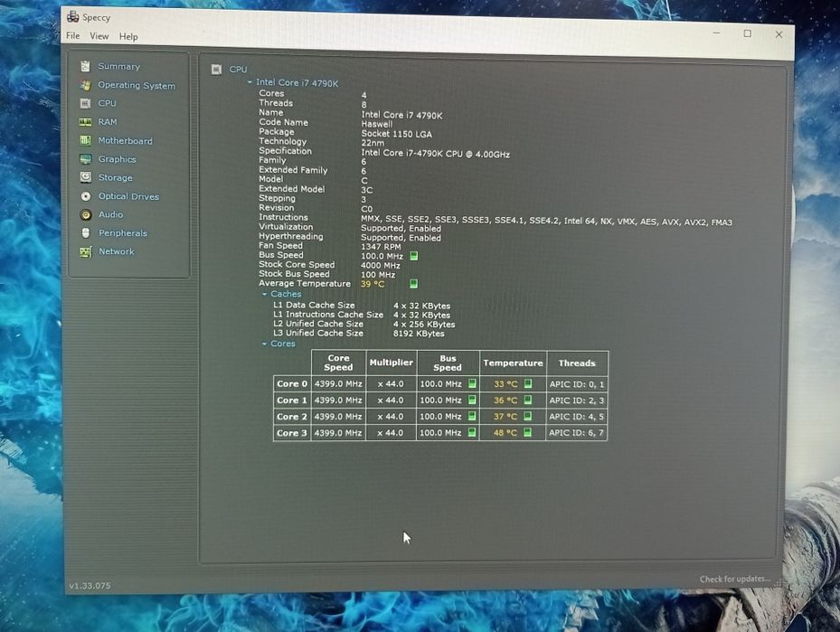
Task: Click the Instructions list value line
Action: (x=546, y=222)
